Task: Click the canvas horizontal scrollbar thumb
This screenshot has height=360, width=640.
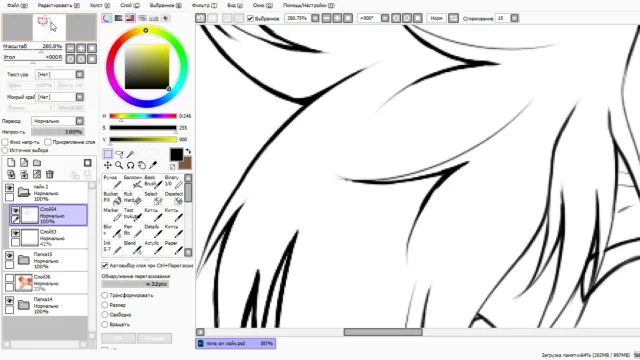Action: (x=383, y=332)
